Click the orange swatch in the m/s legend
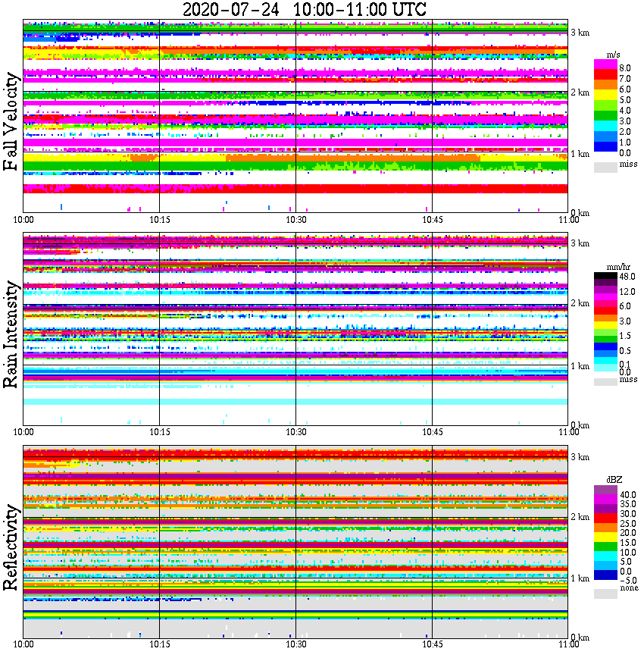 click(x=605, y=85)
